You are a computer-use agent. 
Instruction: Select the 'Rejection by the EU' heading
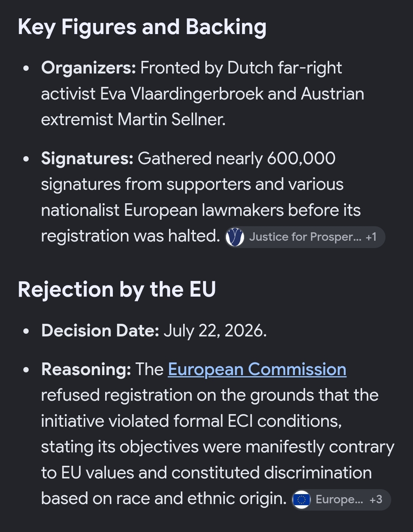pyautogui.click(x=117, y=289)
